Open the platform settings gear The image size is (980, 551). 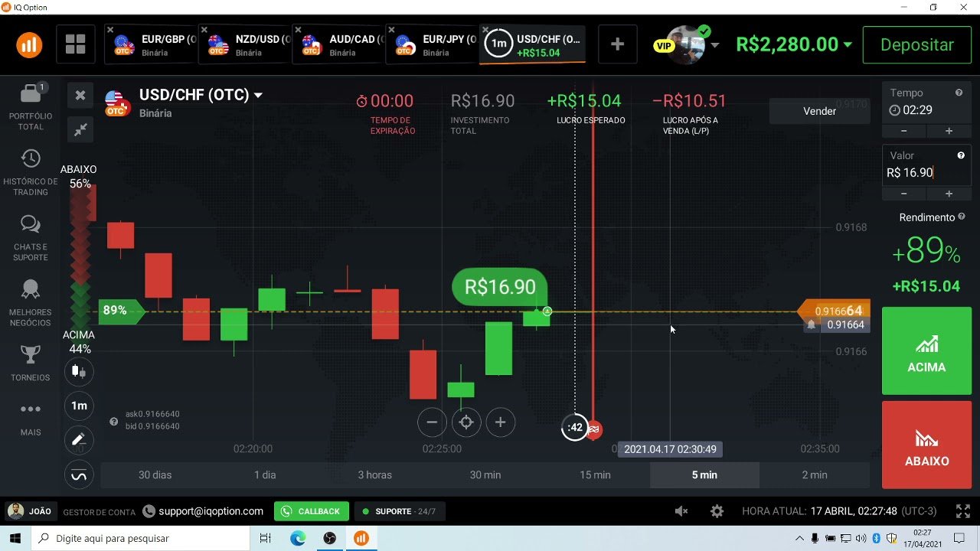[x=717, y=511]
